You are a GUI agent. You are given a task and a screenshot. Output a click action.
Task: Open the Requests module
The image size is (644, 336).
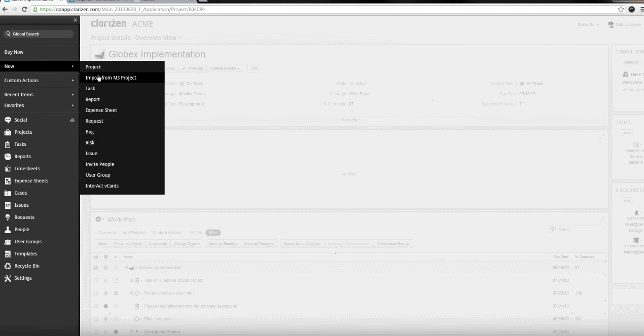[24, 217]
